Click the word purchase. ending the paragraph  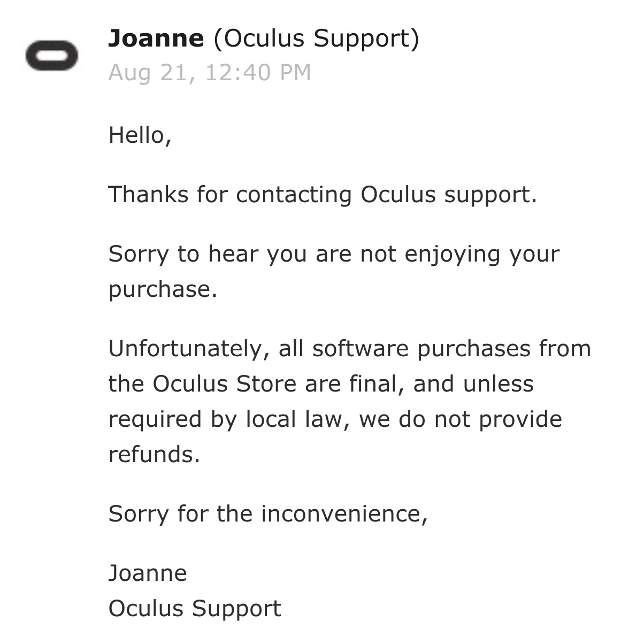163,290
